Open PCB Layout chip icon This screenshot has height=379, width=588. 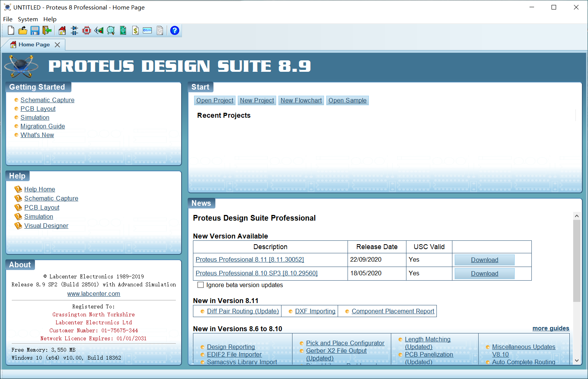(x=87, y=30)
